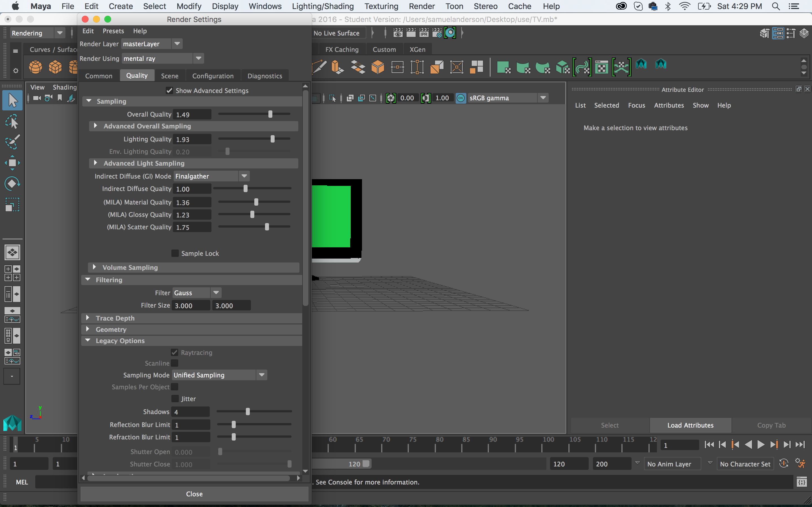Open Render Settings via the toolbar gear icon

click(437, 32)
